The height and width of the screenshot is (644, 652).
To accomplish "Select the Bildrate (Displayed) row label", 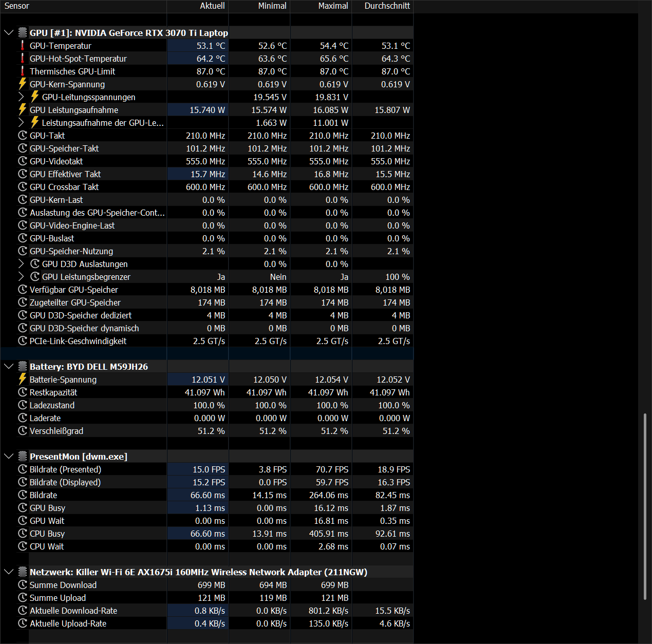I will click(65, 482).
